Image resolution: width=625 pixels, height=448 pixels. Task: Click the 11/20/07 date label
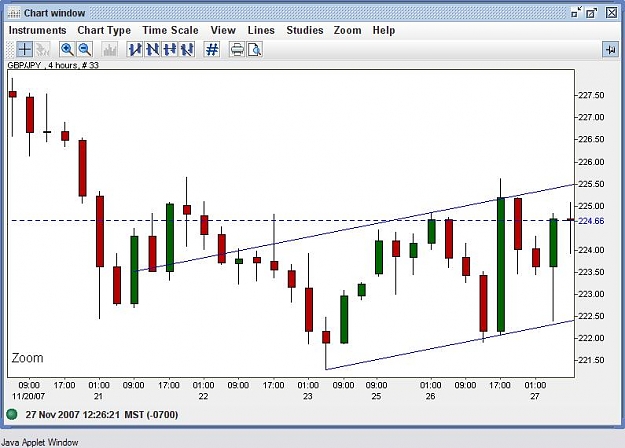(29, 396)
